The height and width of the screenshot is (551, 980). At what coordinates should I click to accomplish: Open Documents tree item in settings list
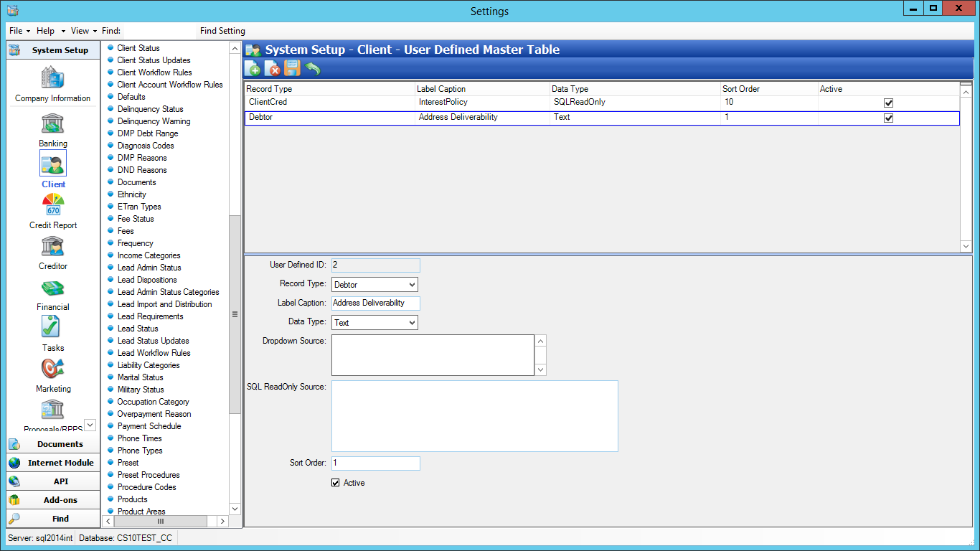click(136, 182)
